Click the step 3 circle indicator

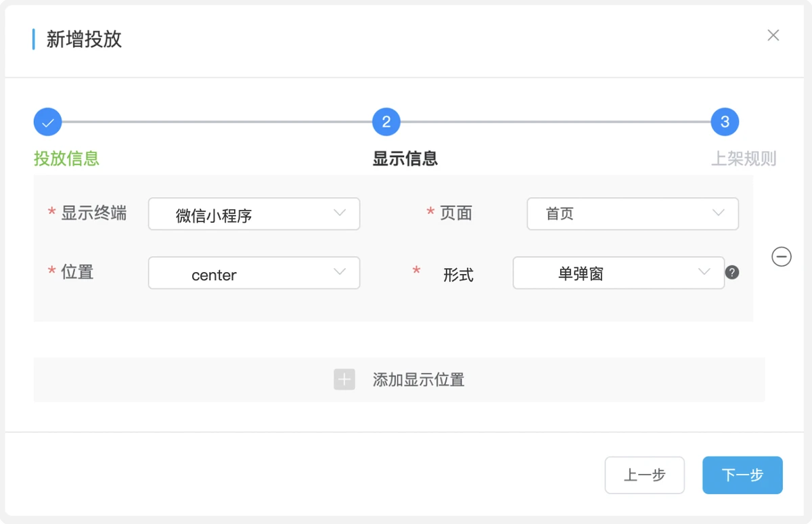point(725,123)
